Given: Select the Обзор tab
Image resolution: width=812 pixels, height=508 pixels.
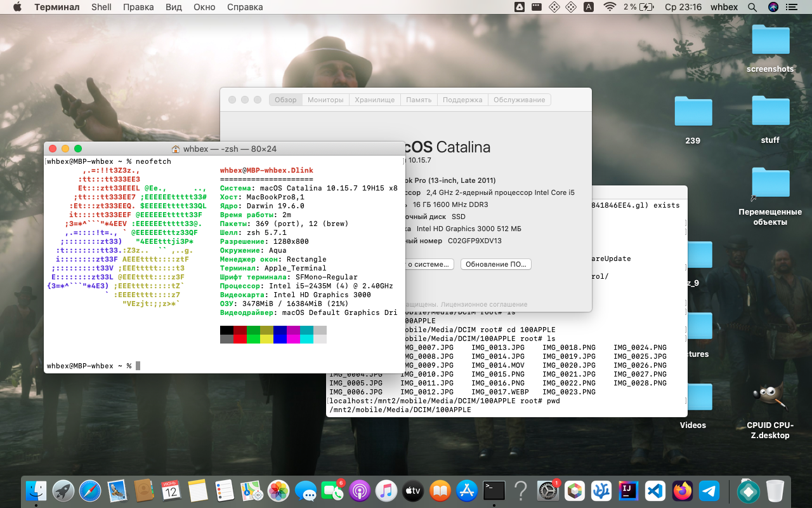Looking at the screenshot, I should 285,100.
